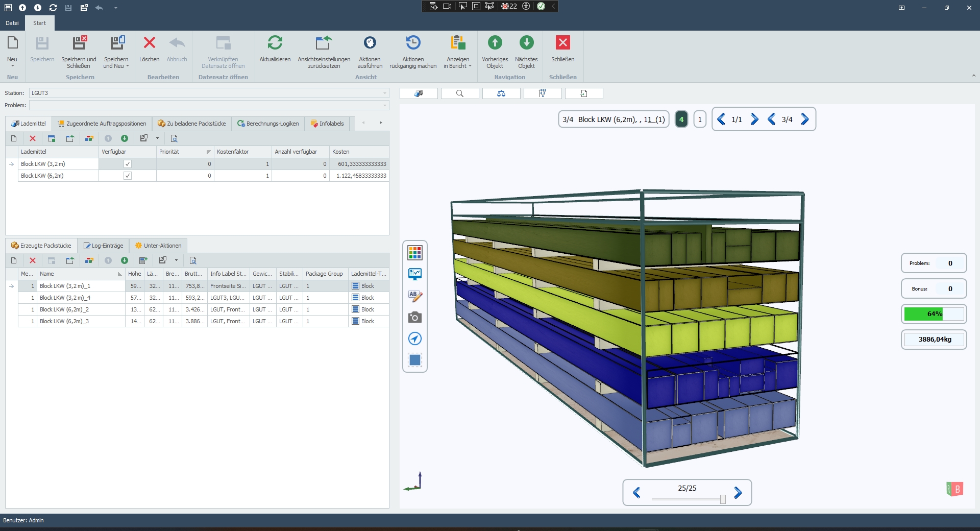Toggle the green number 4 button

[x=681, y=119]
